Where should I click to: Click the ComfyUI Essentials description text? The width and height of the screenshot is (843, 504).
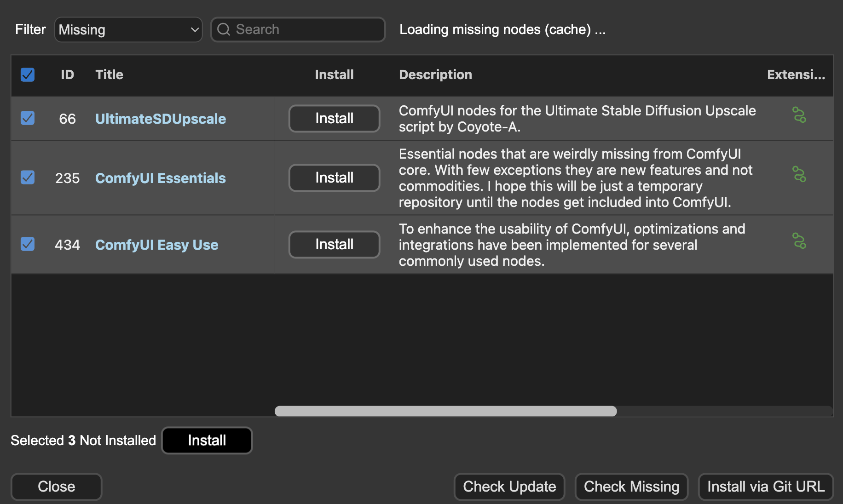click(575, 178)
